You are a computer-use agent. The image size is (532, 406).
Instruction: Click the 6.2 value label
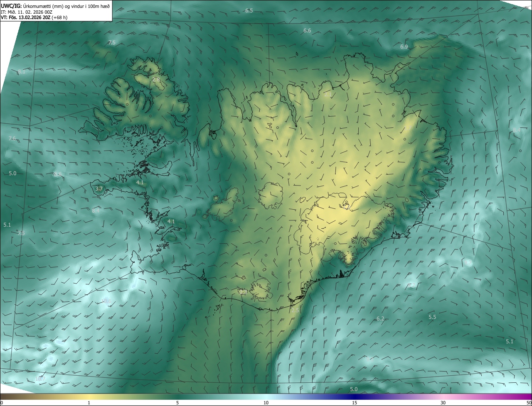click(380, 318)
